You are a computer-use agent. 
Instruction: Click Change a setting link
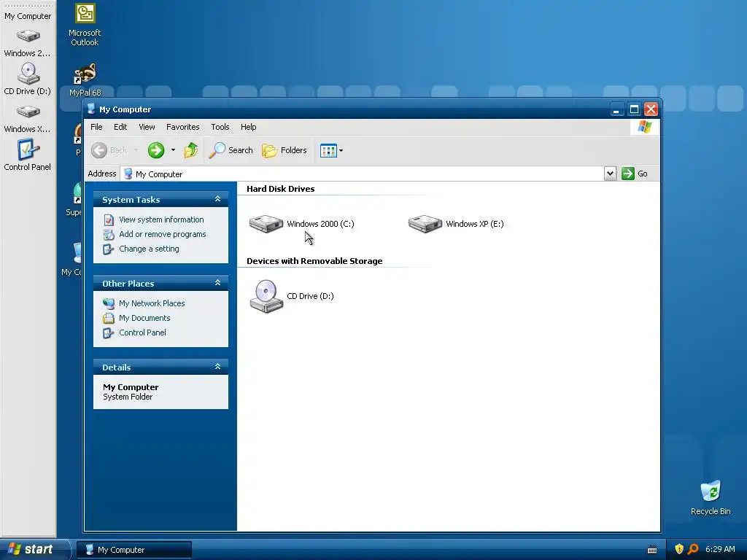pyautogui.click(x=149, y=249)
